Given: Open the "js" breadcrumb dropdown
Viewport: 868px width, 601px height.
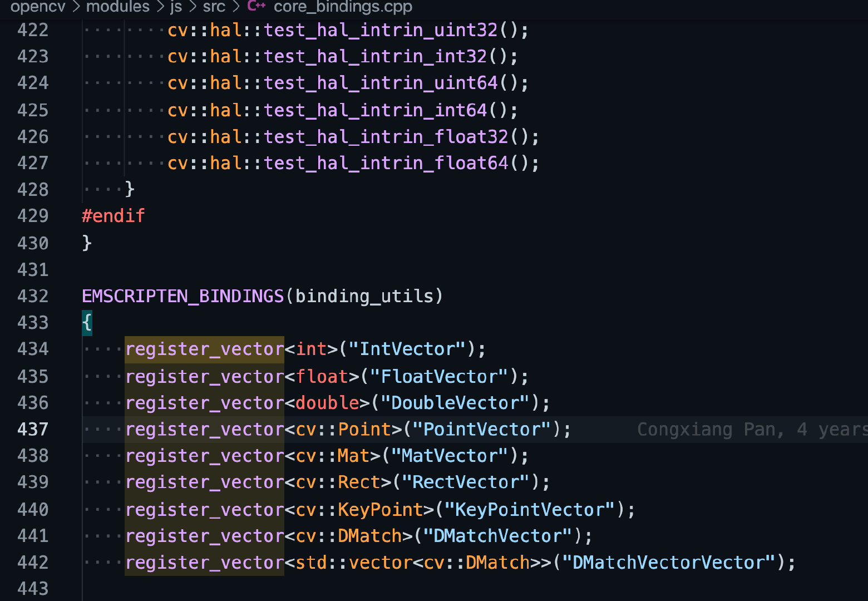Looking at the screenshot, I should (176, 7).
